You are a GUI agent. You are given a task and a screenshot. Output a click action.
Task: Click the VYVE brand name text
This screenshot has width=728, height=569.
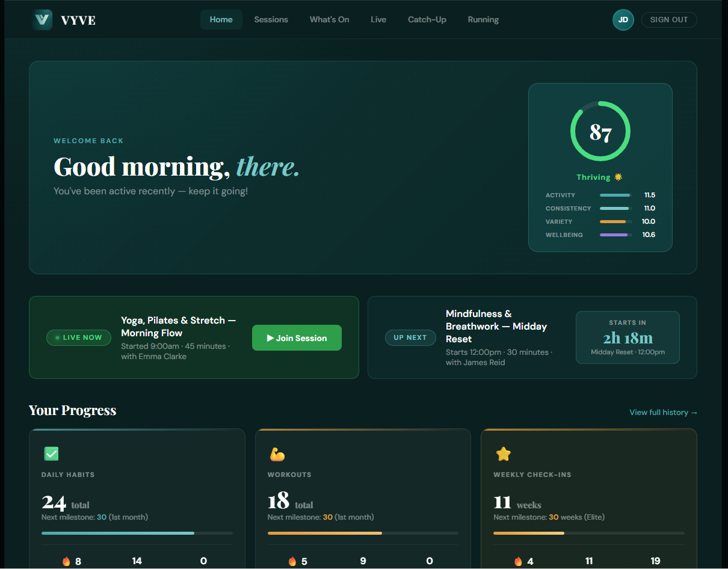pos(78,20)
